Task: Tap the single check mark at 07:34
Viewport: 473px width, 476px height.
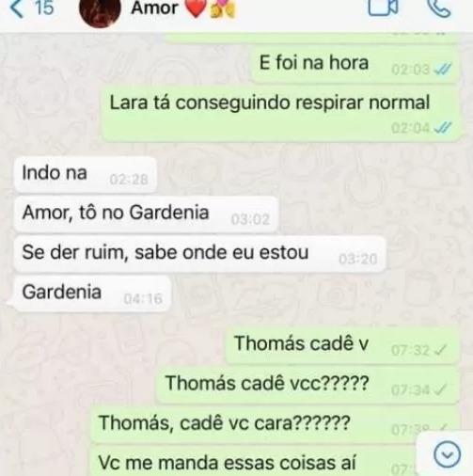Action: click(441, 390)
